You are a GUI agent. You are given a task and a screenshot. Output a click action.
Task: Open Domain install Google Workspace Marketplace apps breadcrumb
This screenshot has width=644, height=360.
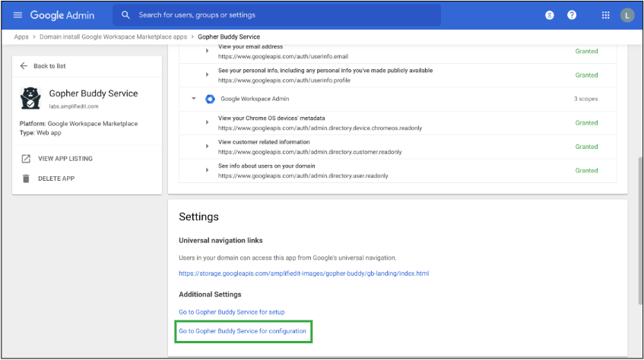(113, 37)
